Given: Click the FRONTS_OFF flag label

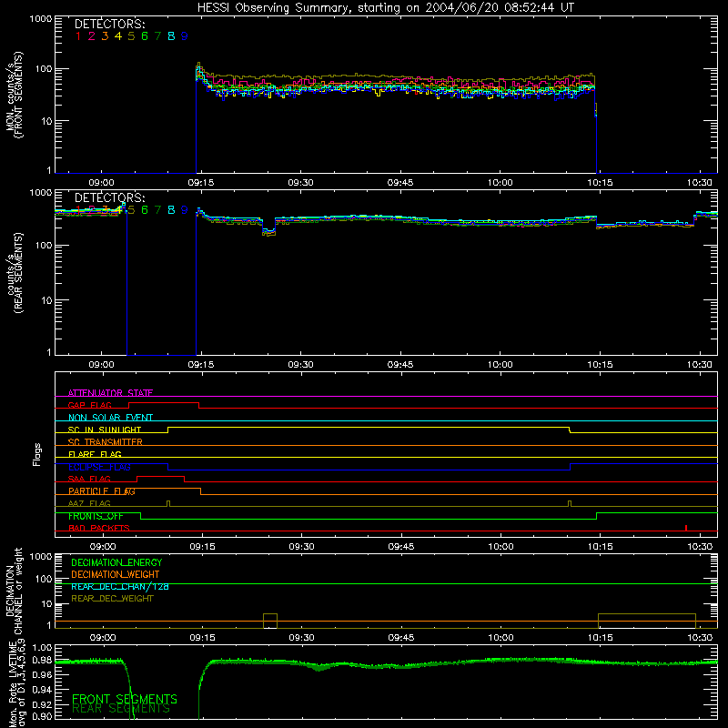Looking at the screenshot, I should pos(96,516).
